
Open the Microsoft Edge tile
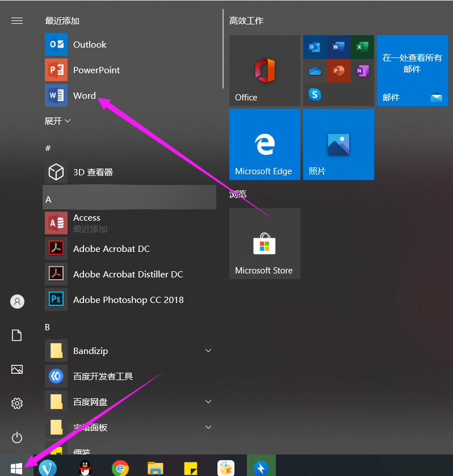click(x=265, y=145)
